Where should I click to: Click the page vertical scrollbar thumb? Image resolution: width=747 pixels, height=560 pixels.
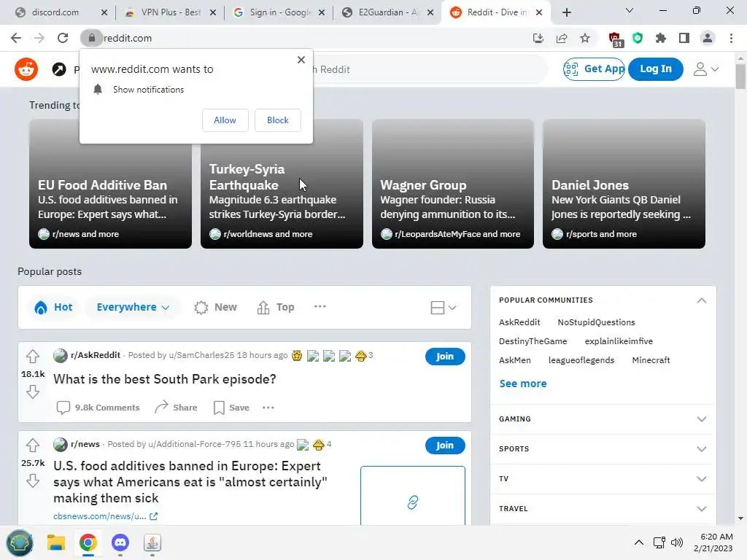tap(740, 75)
